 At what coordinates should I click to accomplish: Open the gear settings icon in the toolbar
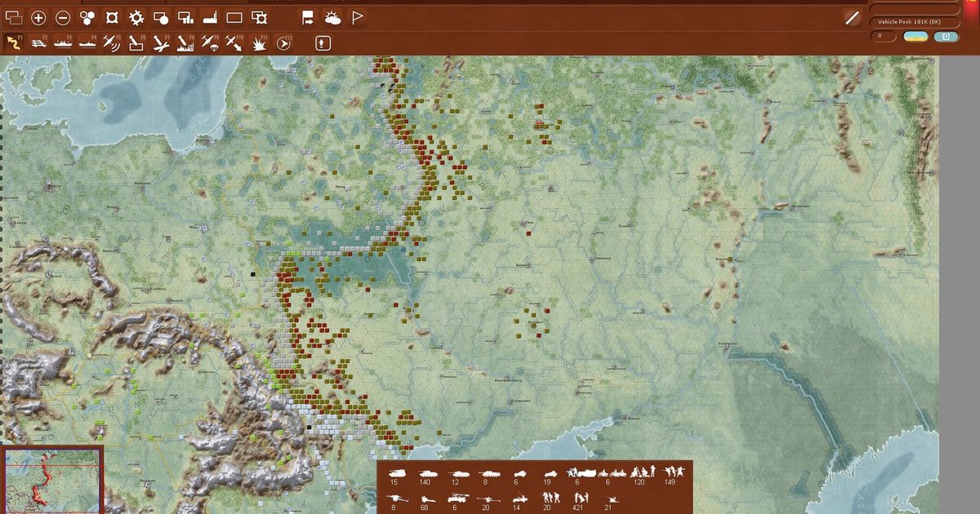pyautogui.click(x=136, y=17)
